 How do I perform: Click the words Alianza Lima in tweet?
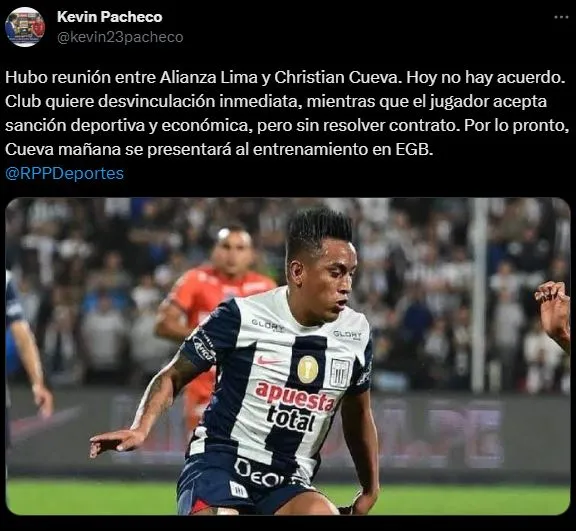[209, 77]
